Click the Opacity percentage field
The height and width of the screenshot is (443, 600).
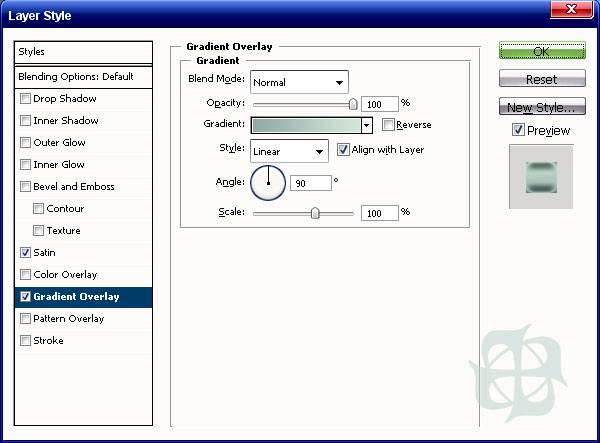tap(380, 104)
